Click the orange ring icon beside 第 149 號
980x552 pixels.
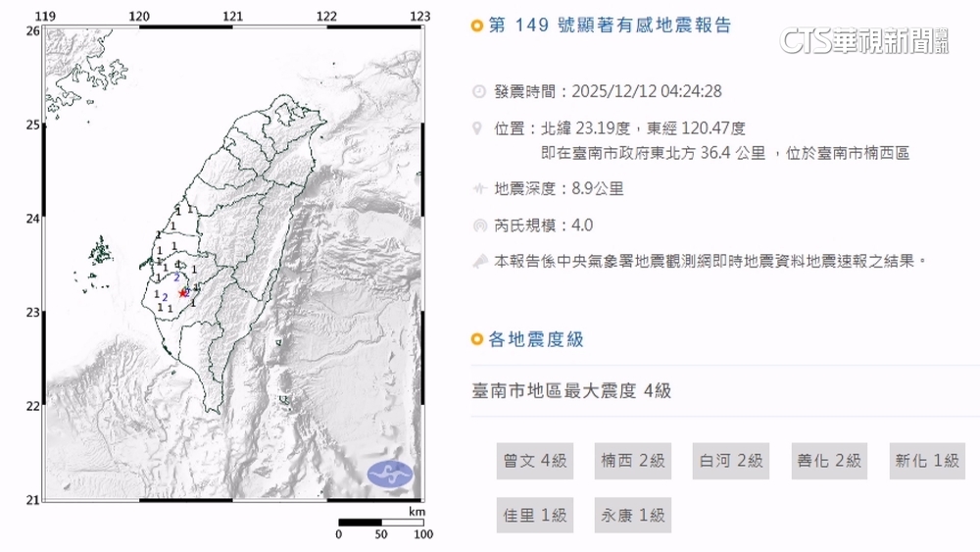tap(477, 25)
